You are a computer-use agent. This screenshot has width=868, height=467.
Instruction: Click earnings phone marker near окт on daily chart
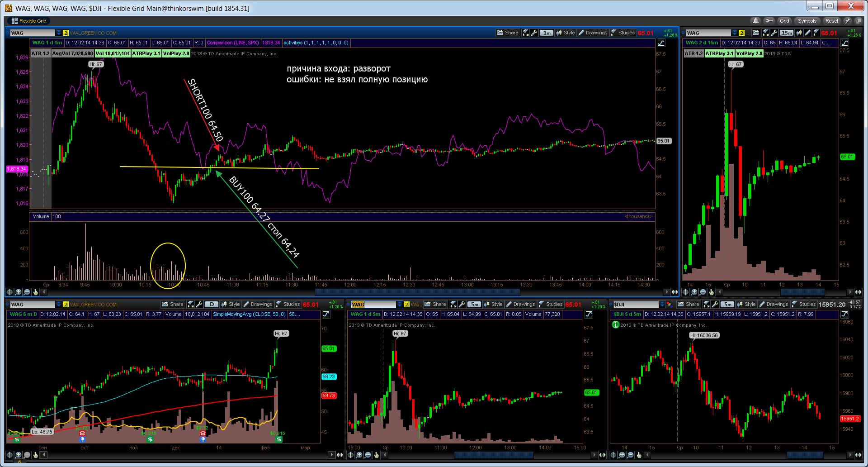(x=82, y=434)
